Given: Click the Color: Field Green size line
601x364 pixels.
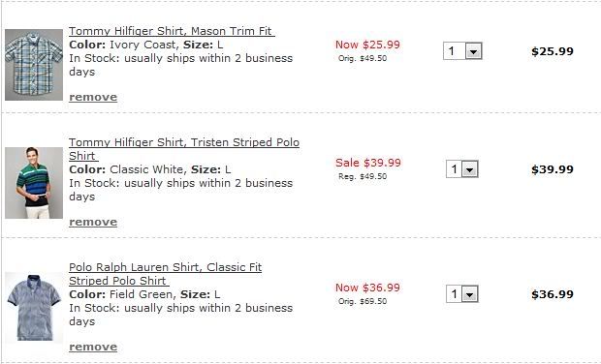Looking at the screenshot, I should [144, 294].
